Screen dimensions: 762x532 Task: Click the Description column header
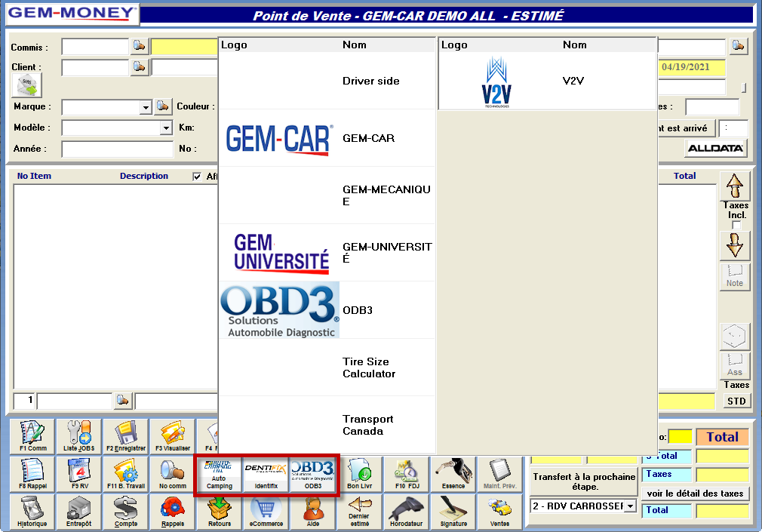144,176
